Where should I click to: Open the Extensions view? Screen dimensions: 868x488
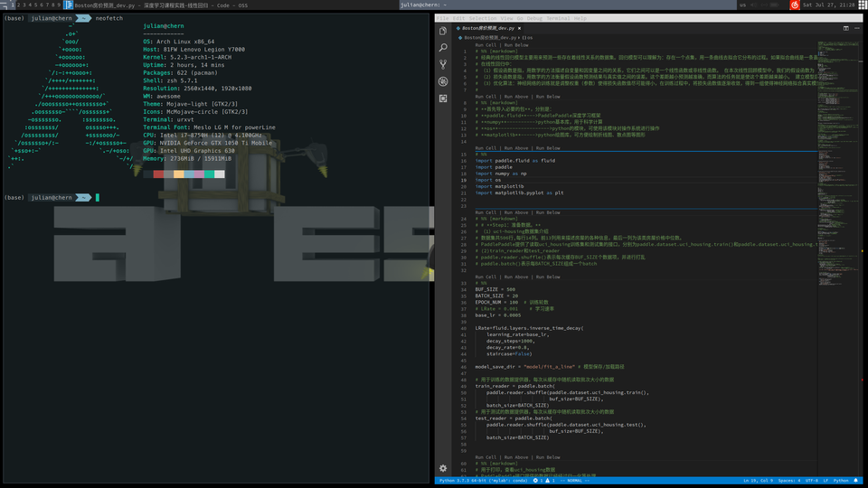coord(443,99)
